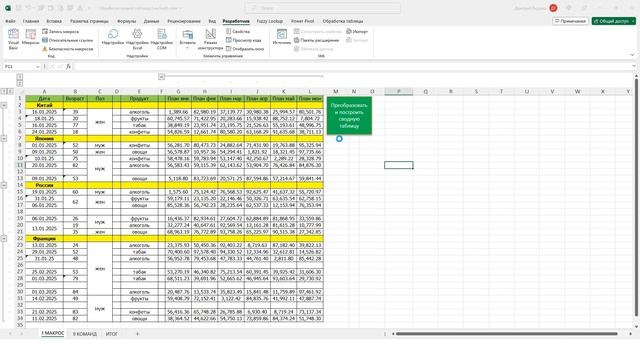Switch to the Power Pivot tab
This screenshot has height=360, width=640.
click(x=302, y=21)
